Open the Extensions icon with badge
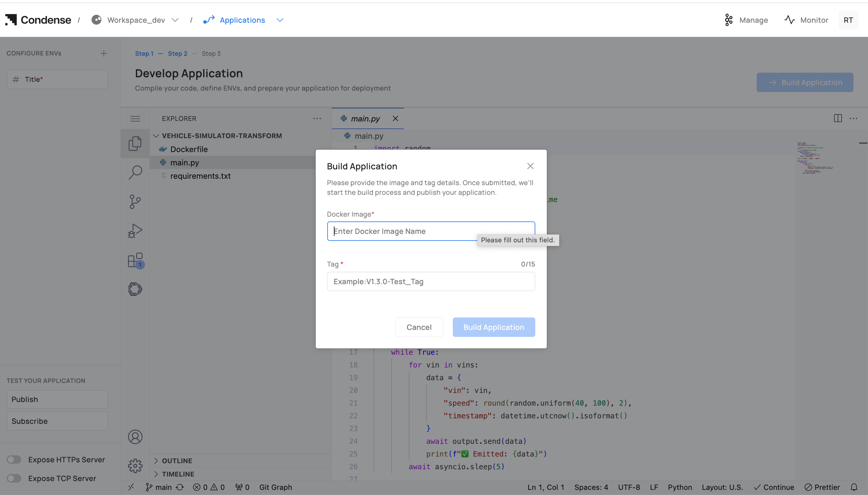 (135, 260)
